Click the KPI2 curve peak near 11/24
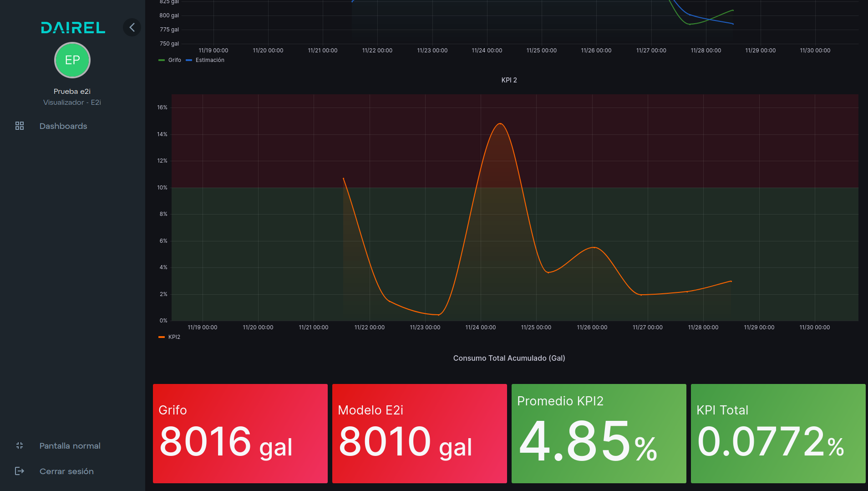 500,124
